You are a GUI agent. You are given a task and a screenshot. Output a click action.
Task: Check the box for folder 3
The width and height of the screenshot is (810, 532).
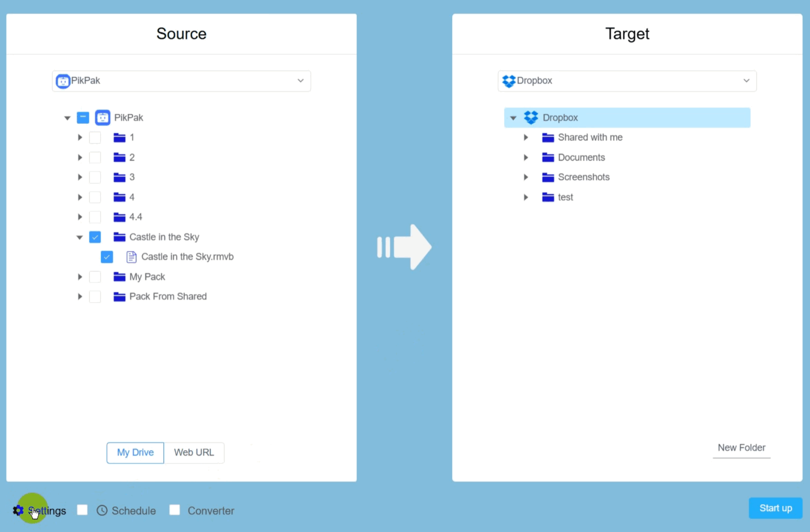coord(95,177)
